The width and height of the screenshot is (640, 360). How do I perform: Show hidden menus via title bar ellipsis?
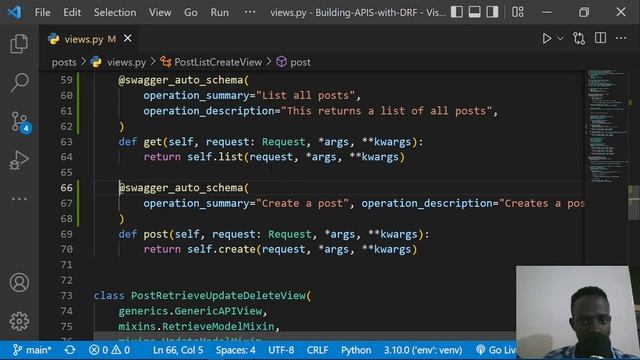pyautogui.click(x=250, y=12)
